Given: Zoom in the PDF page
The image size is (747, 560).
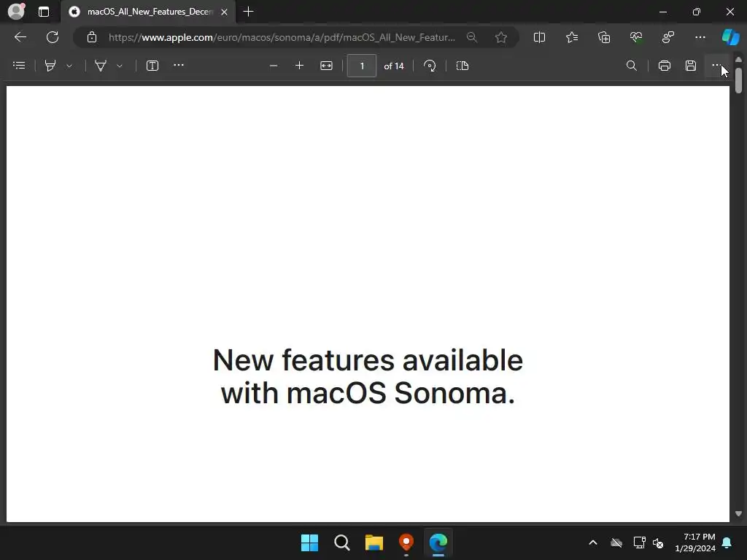Looking at the screenshot, I should [x=299, y=66].
